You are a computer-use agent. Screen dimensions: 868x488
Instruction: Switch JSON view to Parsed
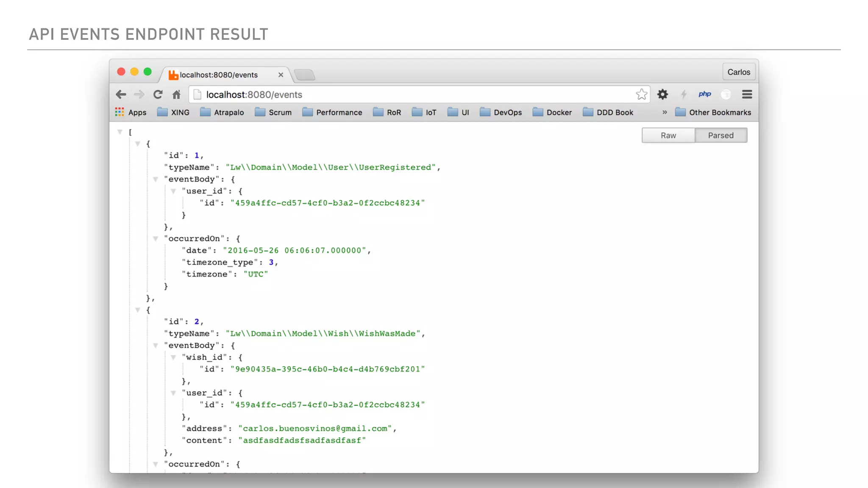(x=721, y=135)
